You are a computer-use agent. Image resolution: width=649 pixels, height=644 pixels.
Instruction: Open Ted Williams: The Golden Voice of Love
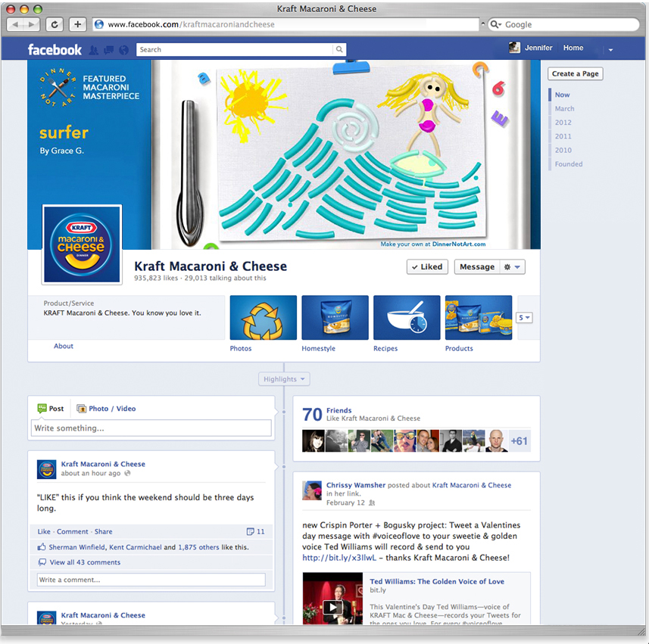click(437, 581)
